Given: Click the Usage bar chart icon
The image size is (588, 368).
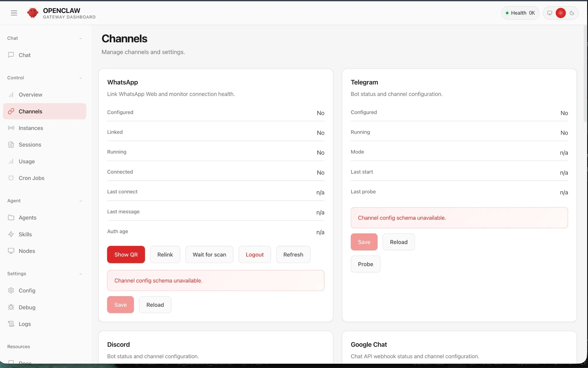Looking at the screenshot, I should [x=11, y=161].
